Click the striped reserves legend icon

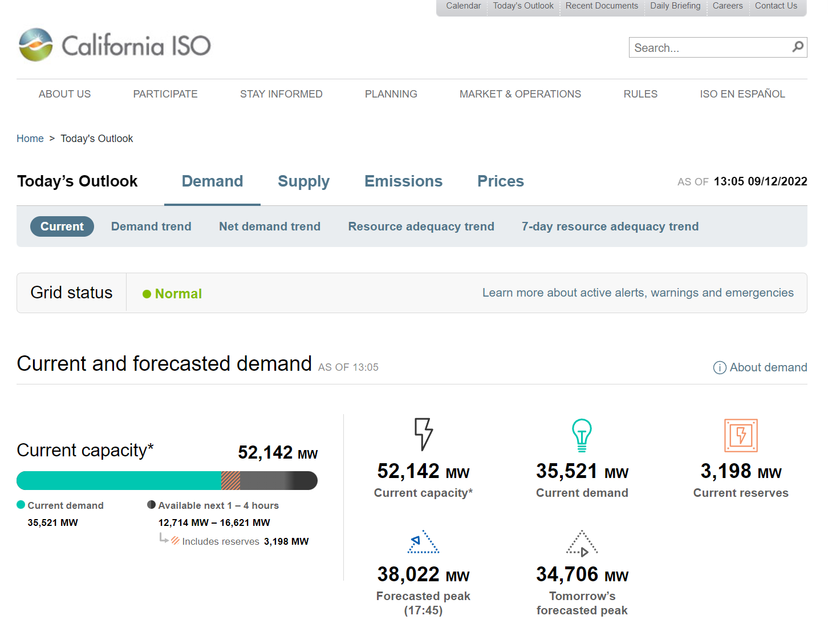(176, 541)
